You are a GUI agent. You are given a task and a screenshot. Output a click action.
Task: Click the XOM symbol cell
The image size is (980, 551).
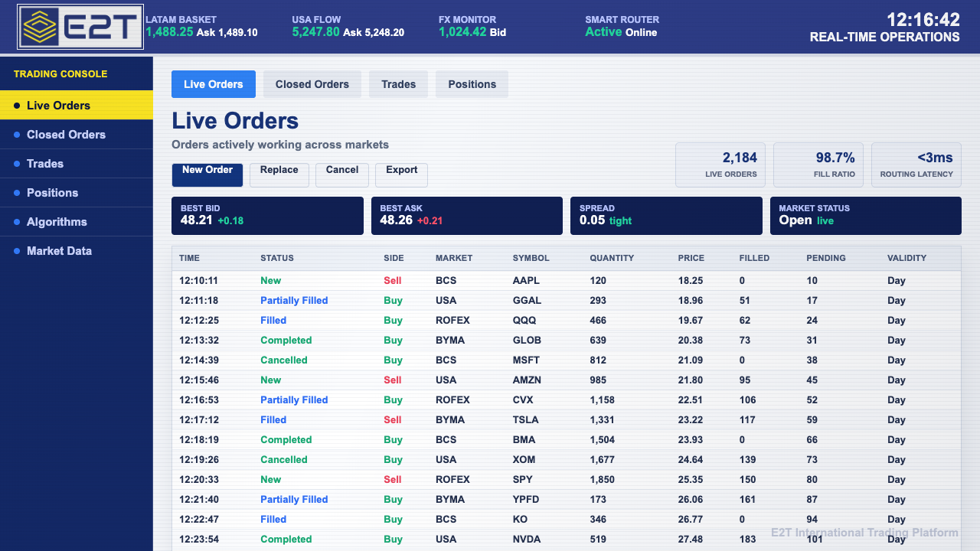click(x=524, y=460)
